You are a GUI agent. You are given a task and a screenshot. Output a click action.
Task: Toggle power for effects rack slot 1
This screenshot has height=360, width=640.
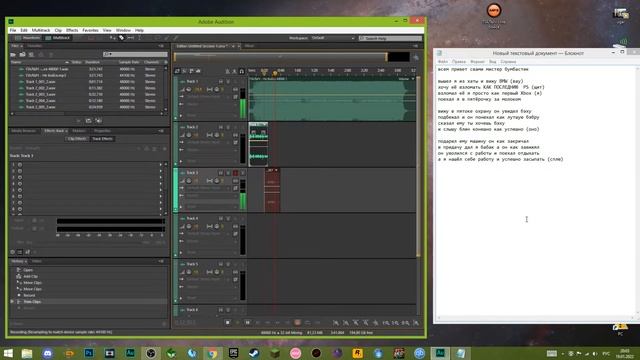point(20,165)
